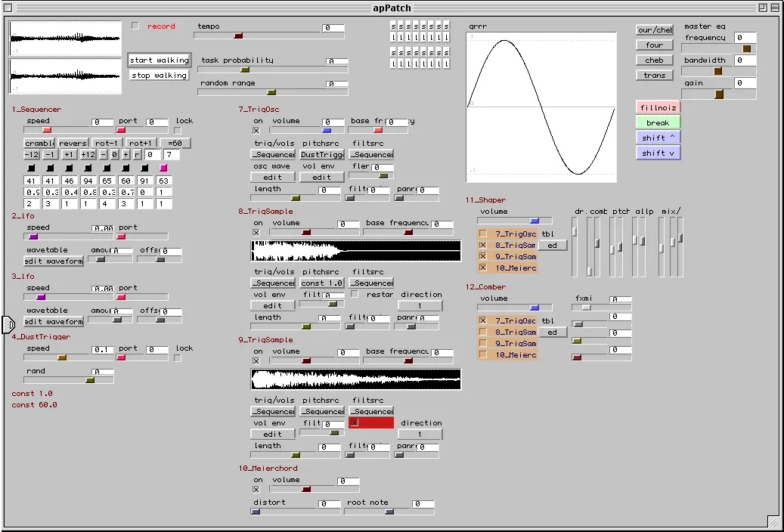Click the pink active step square above 63
Screen dimensions: 784x532
(x=163, y=168)
